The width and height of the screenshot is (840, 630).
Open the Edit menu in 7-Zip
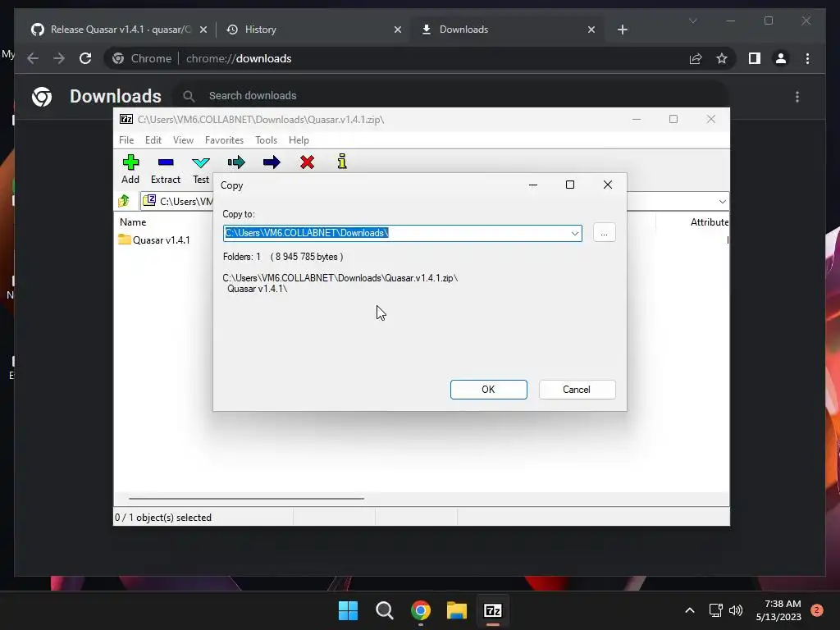click(153, 139)
